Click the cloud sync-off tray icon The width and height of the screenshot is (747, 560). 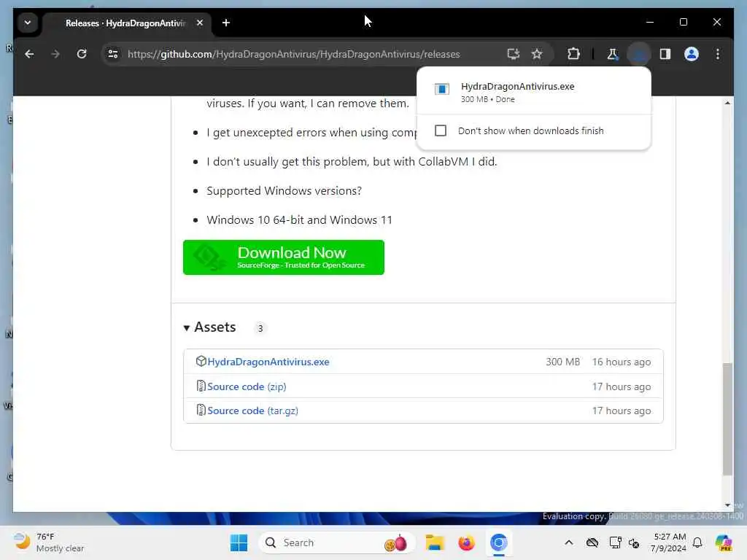pyautogui.click(x=592, y=542)
